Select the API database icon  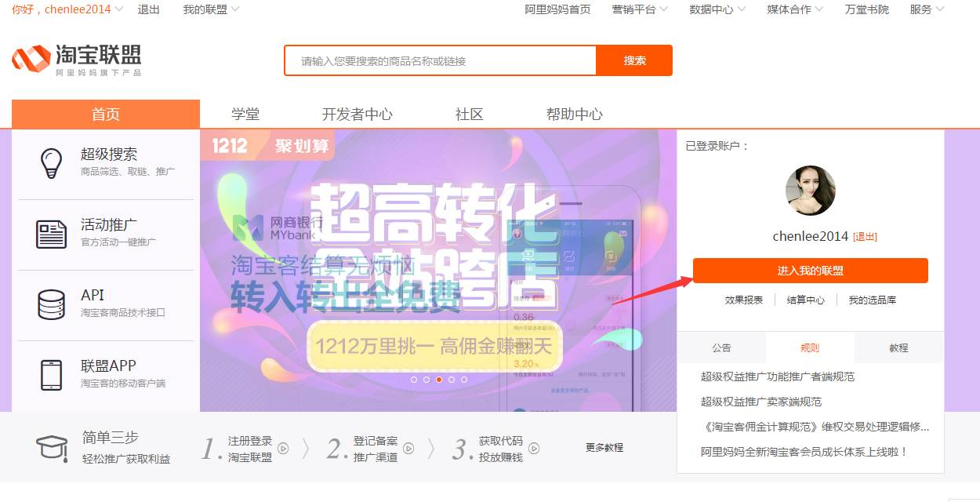pos(52,304)
